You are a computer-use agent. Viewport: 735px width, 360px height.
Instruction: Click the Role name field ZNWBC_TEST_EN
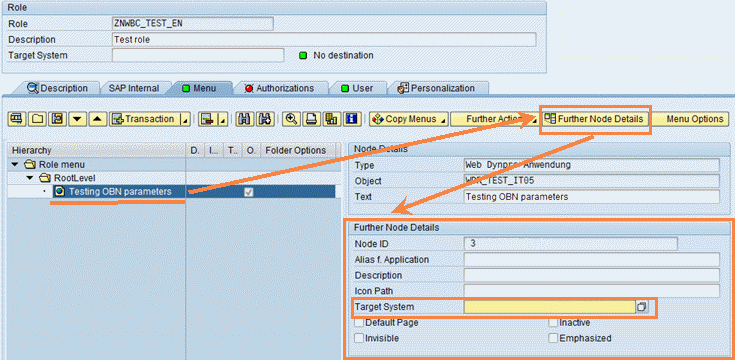(192, 24)
